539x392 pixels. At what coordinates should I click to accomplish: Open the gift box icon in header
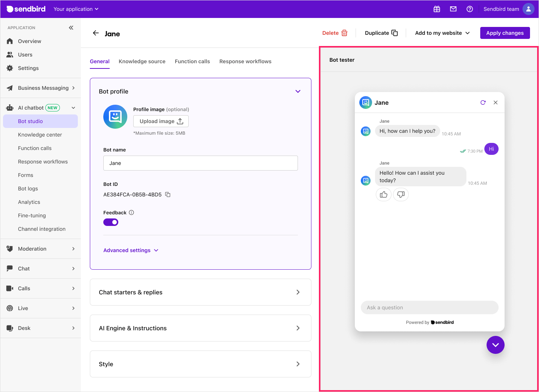click(x=437, y=9)
